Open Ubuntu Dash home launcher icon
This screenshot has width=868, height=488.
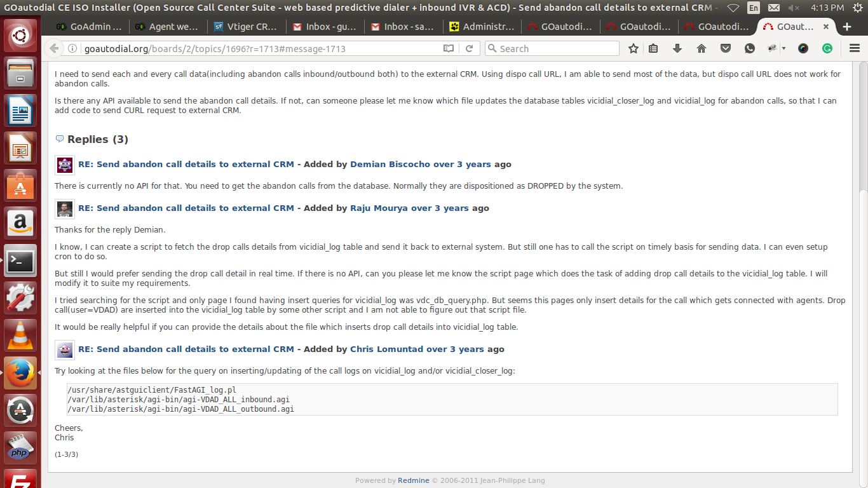(20, 36)
